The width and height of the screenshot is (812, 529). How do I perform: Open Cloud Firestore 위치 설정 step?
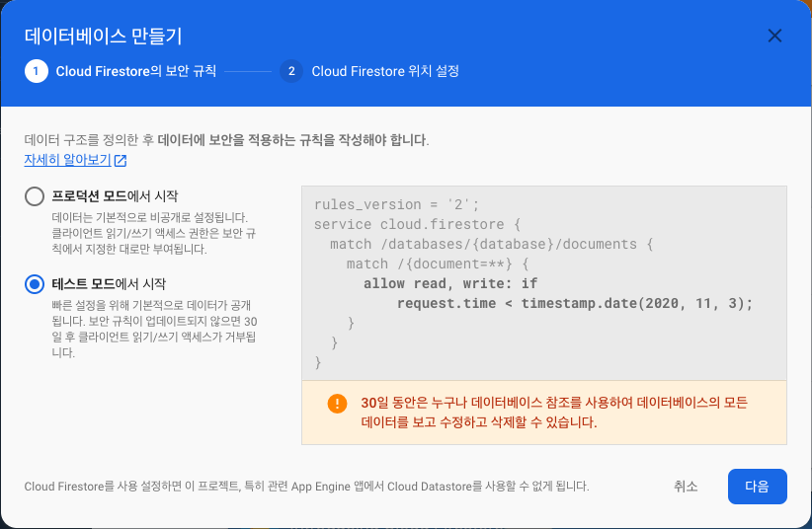[x=385, y=71]
